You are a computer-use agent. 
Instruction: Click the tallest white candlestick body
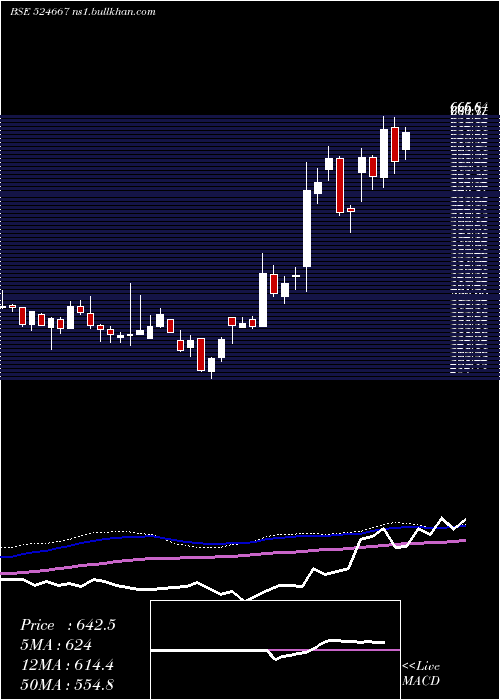click(x=307, y=229)
